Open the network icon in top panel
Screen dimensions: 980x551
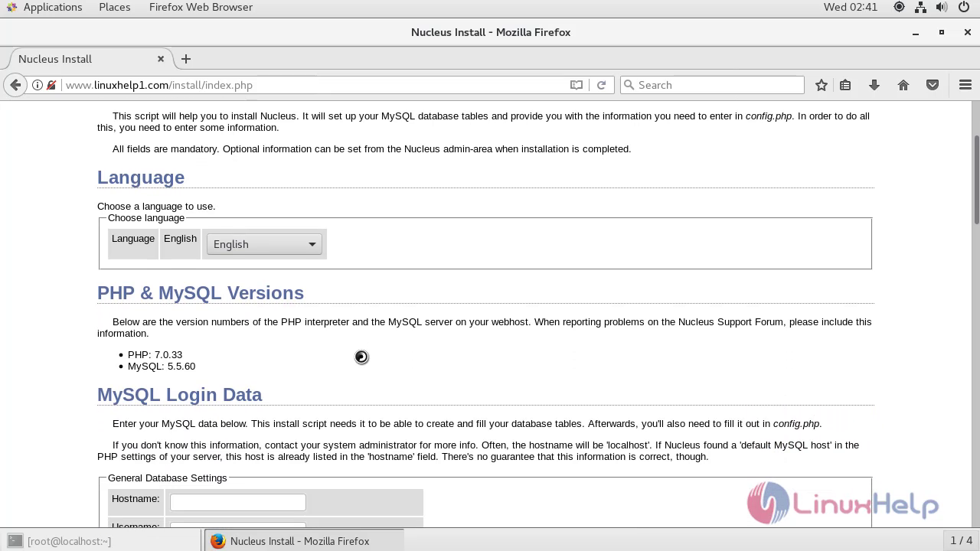pos(921,7)
